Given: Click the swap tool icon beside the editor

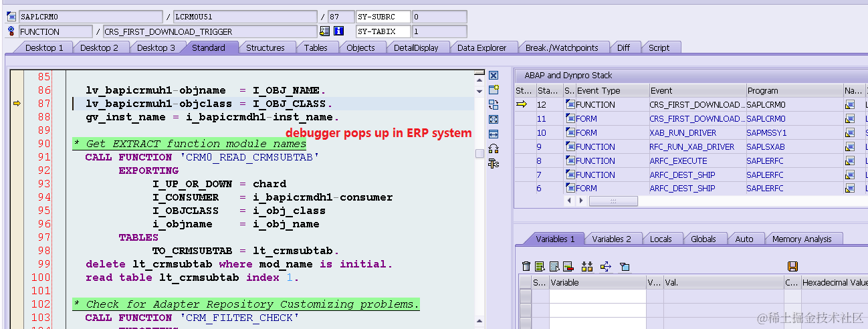Looking at the screenshot, I should pos(494,104).
